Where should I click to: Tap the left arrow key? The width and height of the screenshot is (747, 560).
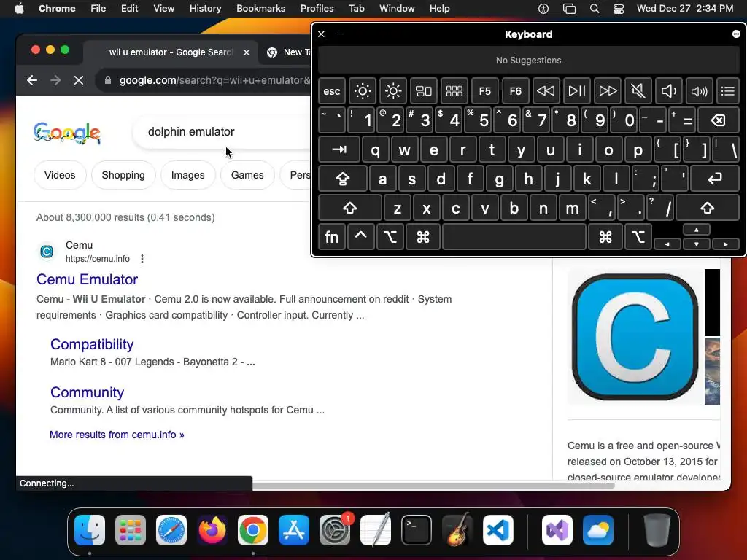pos(667,244)
